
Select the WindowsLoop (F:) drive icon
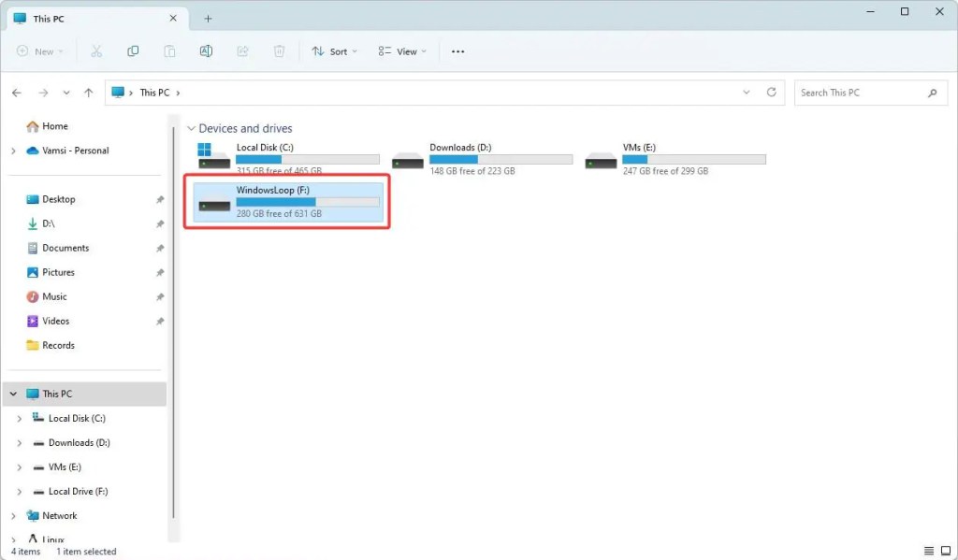[x=214, y=204]
